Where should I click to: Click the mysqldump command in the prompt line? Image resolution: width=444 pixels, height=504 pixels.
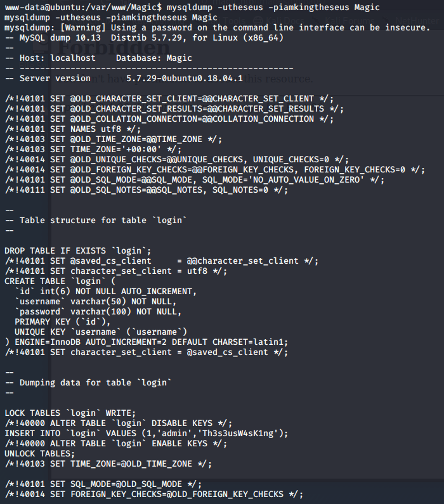(x=190, y=7)
